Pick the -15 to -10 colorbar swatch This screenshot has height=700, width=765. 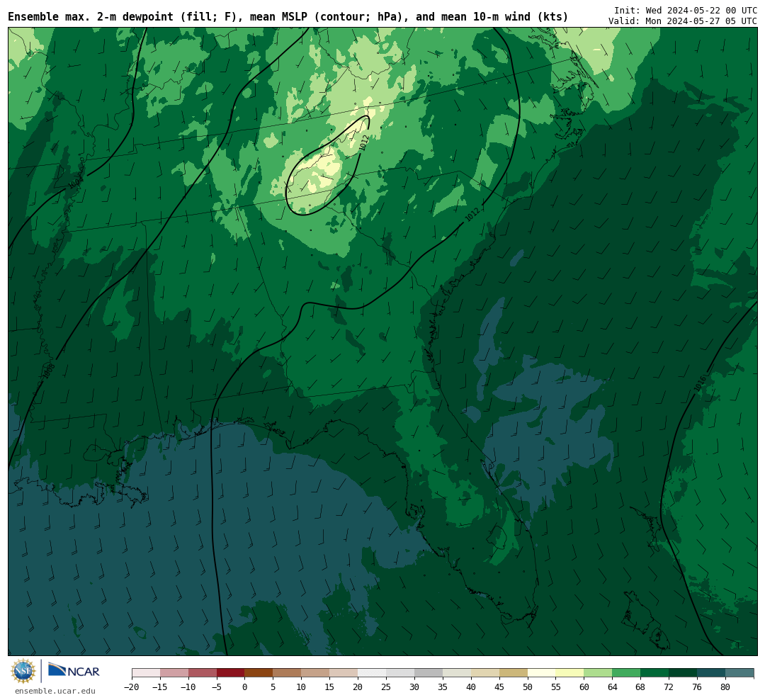174,673
